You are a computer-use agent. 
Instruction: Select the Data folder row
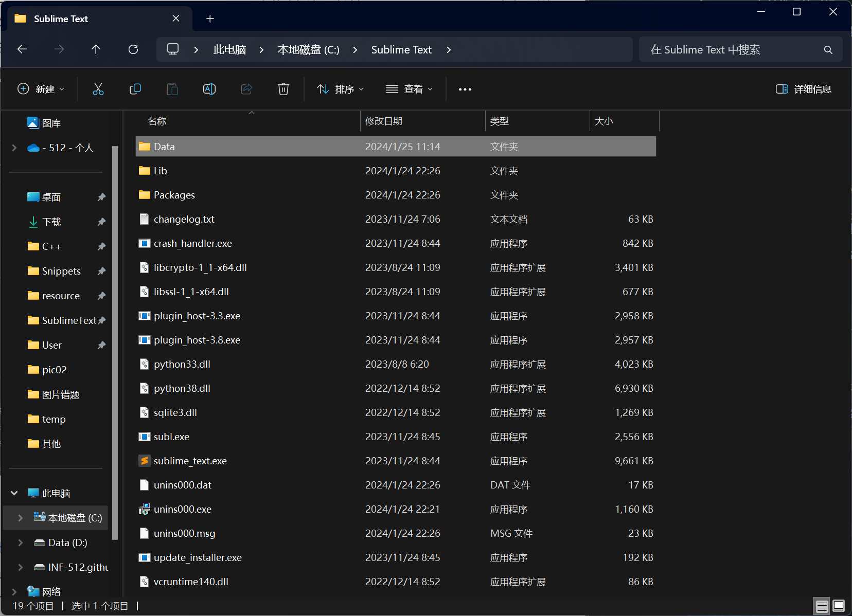tap(396, 147)
